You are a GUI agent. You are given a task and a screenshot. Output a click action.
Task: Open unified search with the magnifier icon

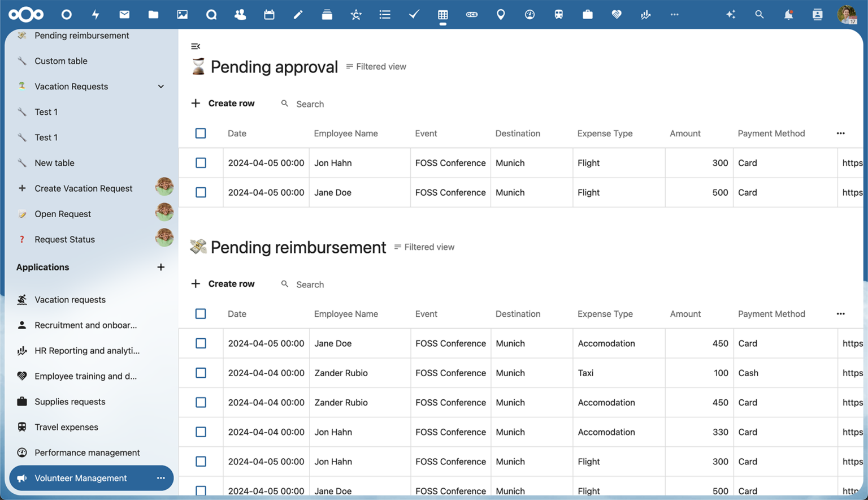759,14
